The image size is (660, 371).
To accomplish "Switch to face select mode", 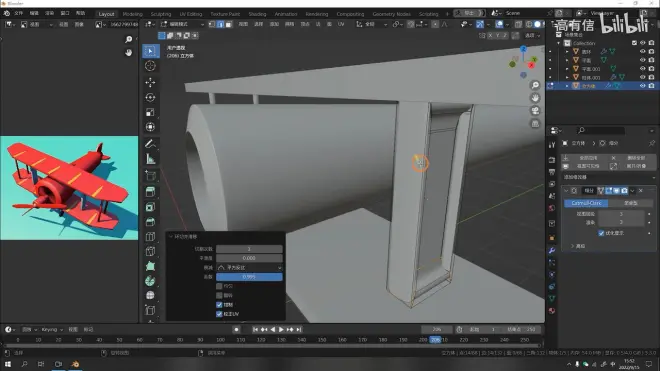I will 228,24.
